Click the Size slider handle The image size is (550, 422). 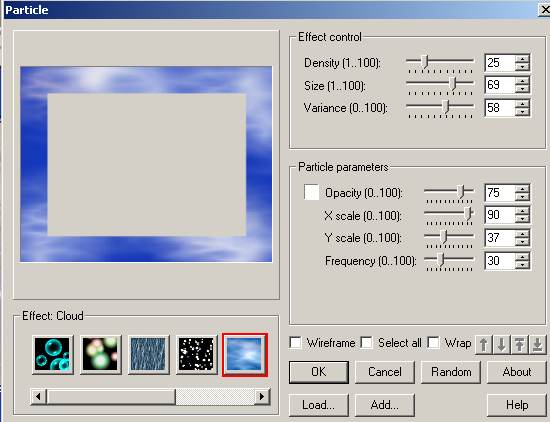tap(453, 83)
